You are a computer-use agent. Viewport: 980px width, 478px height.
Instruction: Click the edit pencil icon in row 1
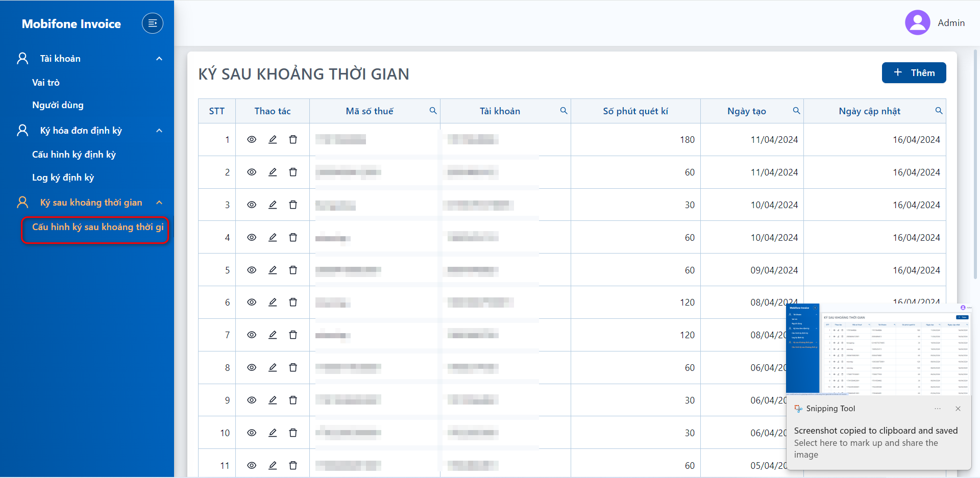tap(273, 139)
